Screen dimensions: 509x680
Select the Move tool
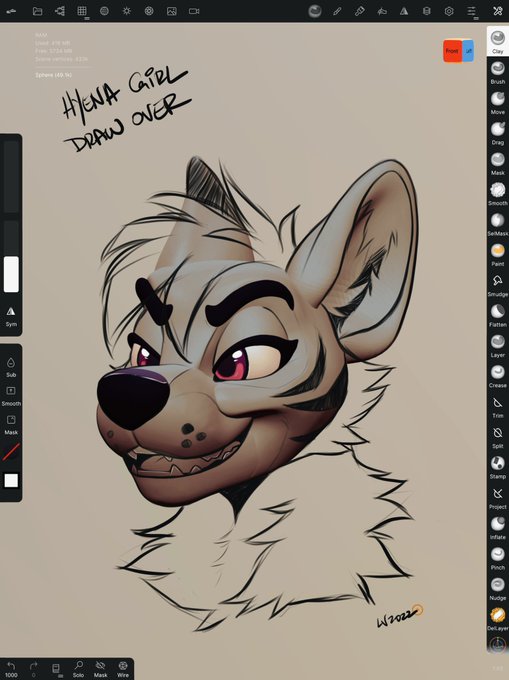pyautogui.click(x=498, y=102)
